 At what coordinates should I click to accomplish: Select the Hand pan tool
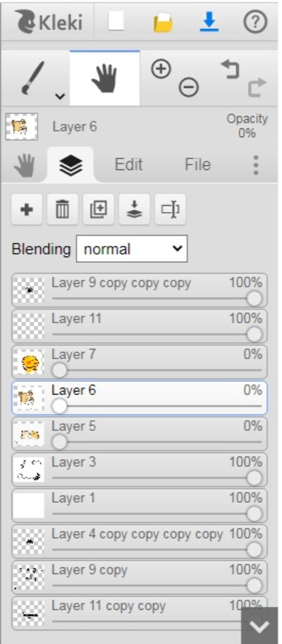[x=104, y=78]
